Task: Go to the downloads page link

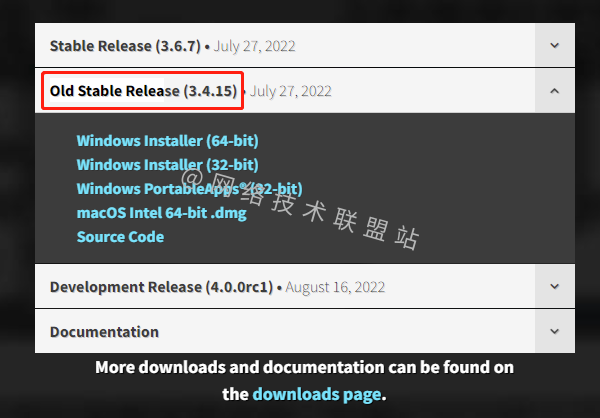Action: click(316, 394)
